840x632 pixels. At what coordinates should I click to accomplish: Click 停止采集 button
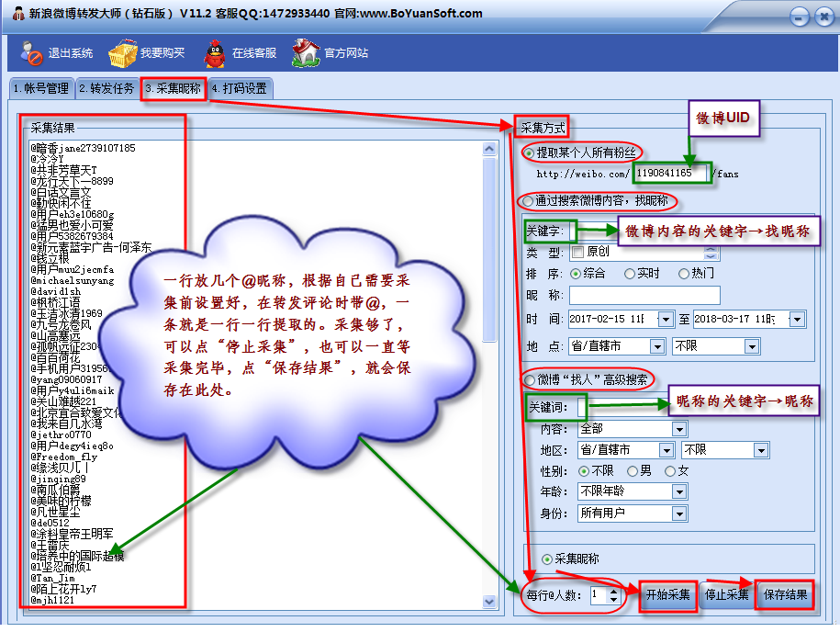pyautogui.click(x=726, y=595)
